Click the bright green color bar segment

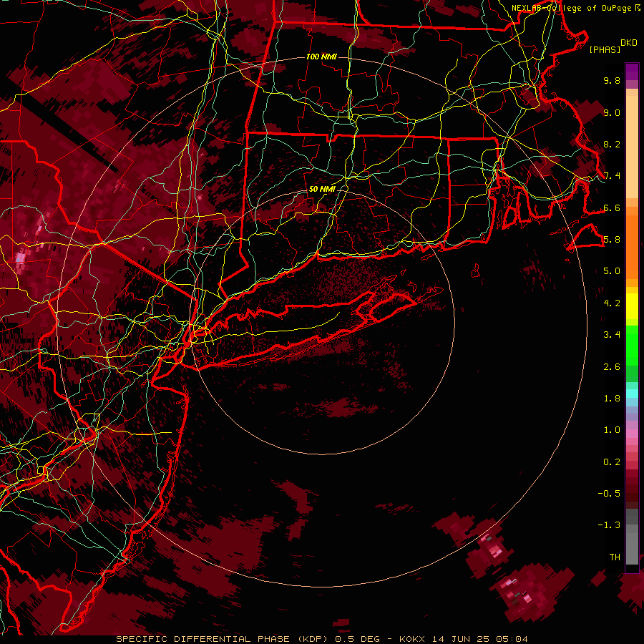(x=632, y=346)
